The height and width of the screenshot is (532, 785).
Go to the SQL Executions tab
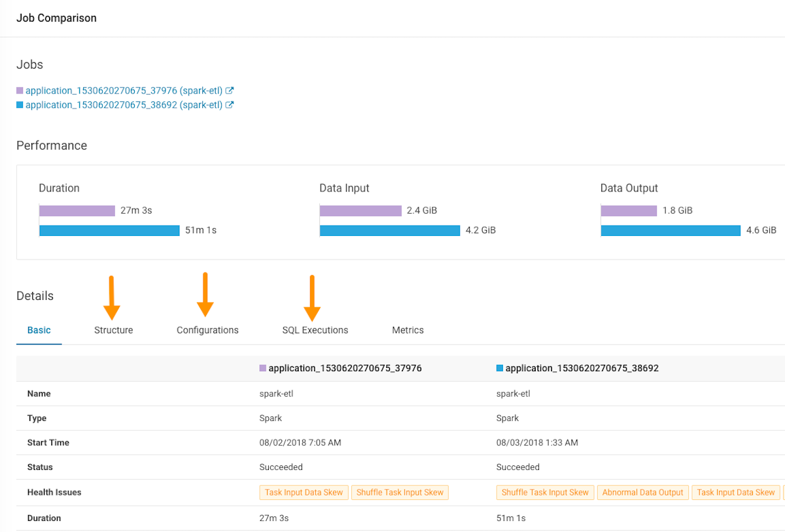tap(315, 330)
